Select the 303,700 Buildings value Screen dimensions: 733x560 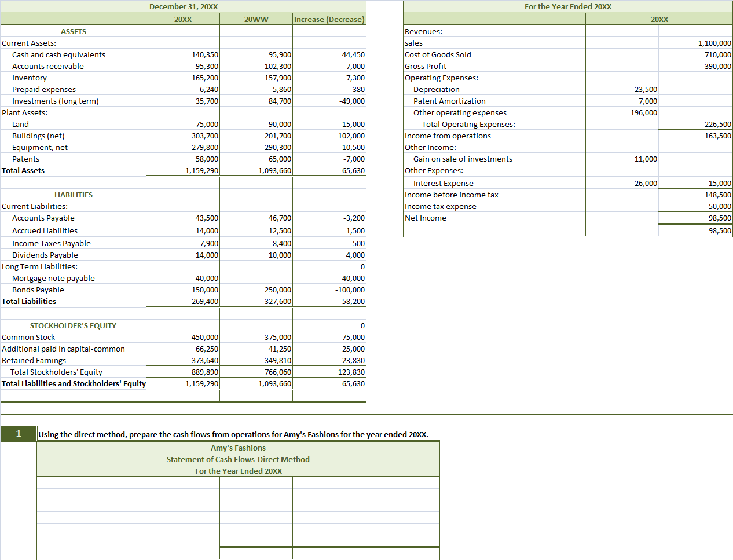205,136
